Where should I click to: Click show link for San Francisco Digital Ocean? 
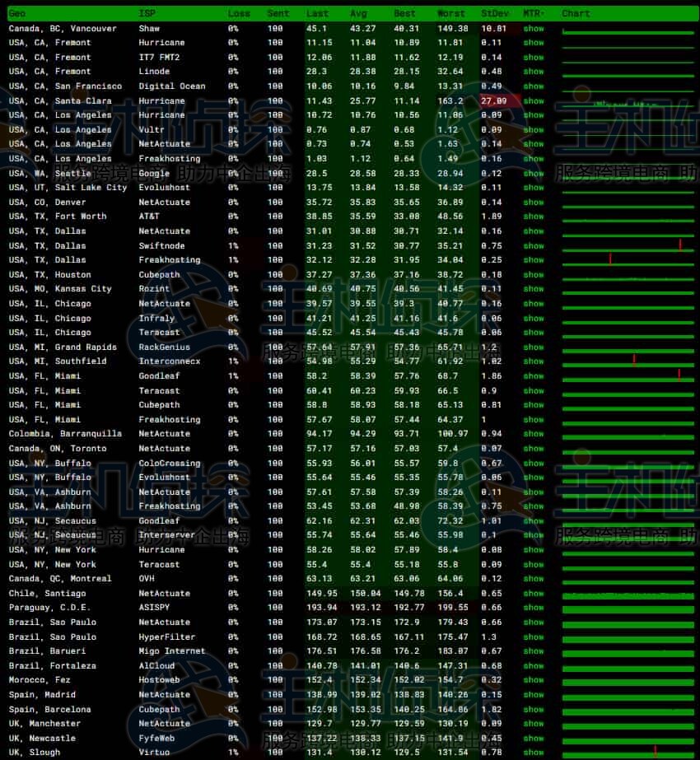click(534, 86)
